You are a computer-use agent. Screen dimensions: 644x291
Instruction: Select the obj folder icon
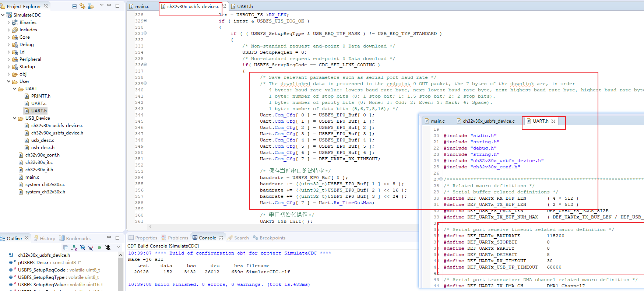[15, 74]
